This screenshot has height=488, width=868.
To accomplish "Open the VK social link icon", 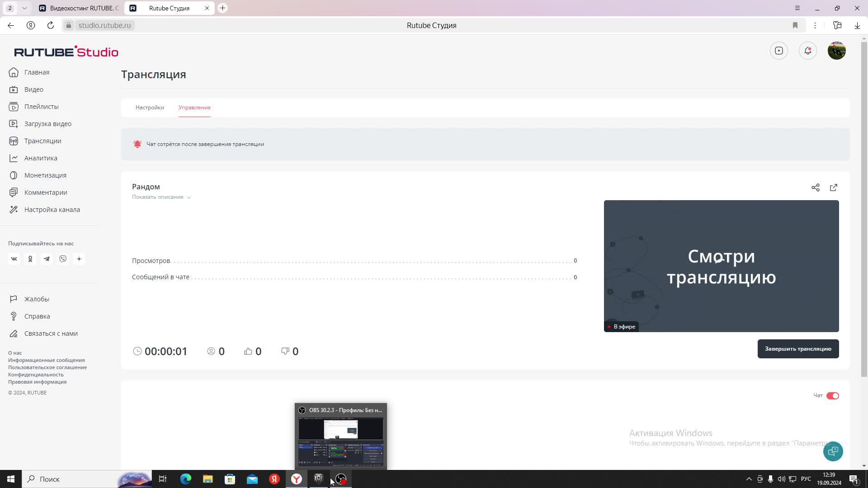I will (x=14, y=259).
